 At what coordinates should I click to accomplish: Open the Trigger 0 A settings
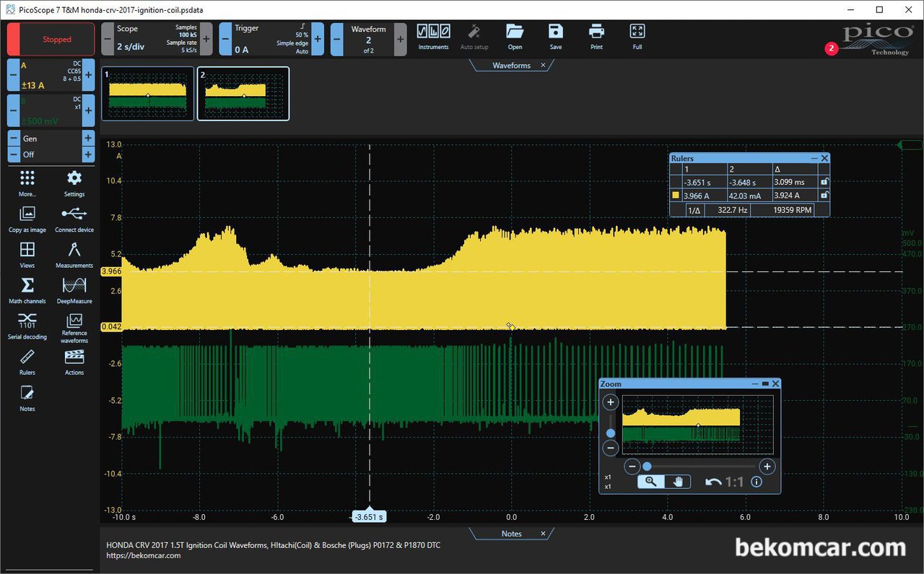click(271, 39)
